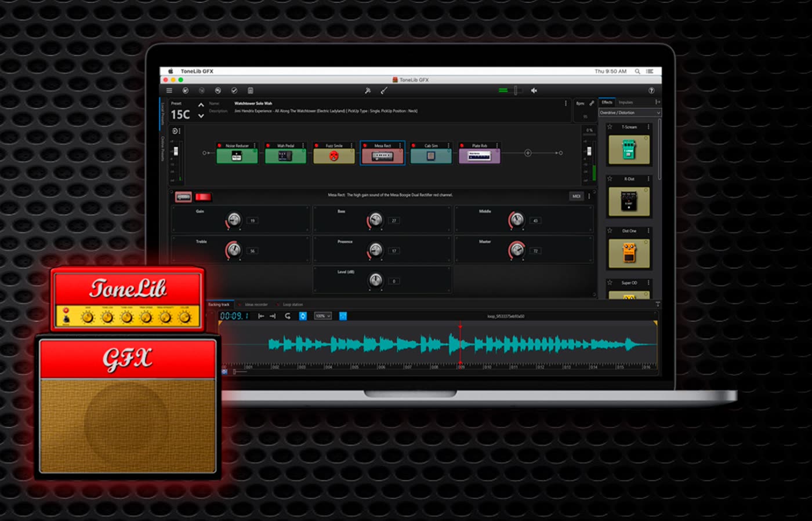Image resolution: width=812 pixels, height=521 pixels.
Task: Open macOS Spotlight search icon
Action: click(637, 71)
